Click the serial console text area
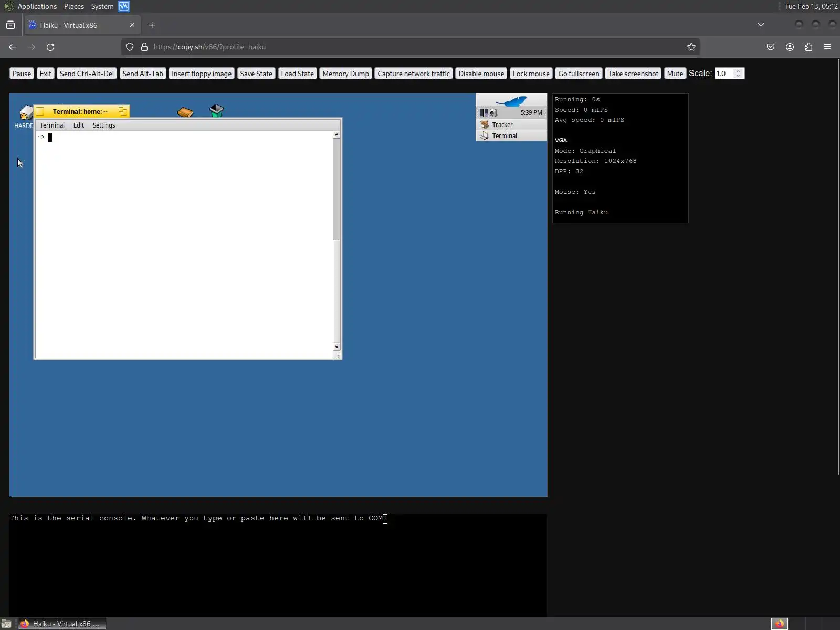840x630 pixels. coord(278,565)
